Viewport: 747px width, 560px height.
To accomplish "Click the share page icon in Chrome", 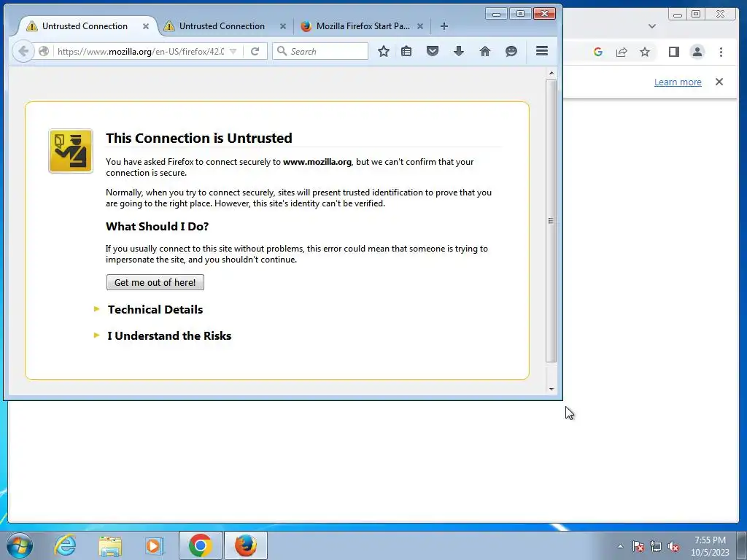I will tap(622, 52).
